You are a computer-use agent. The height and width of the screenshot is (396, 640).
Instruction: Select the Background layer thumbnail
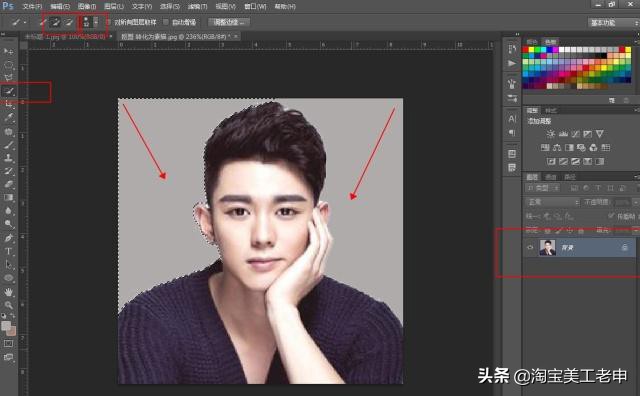548,247
